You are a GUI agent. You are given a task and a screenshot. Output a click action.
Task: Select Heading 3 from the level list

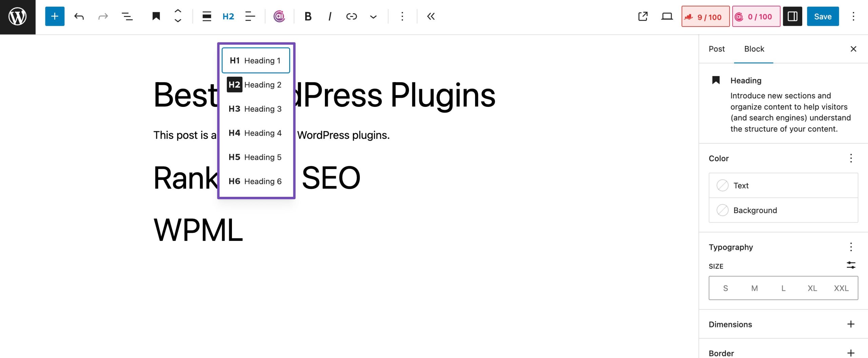(x=256, y=109)
